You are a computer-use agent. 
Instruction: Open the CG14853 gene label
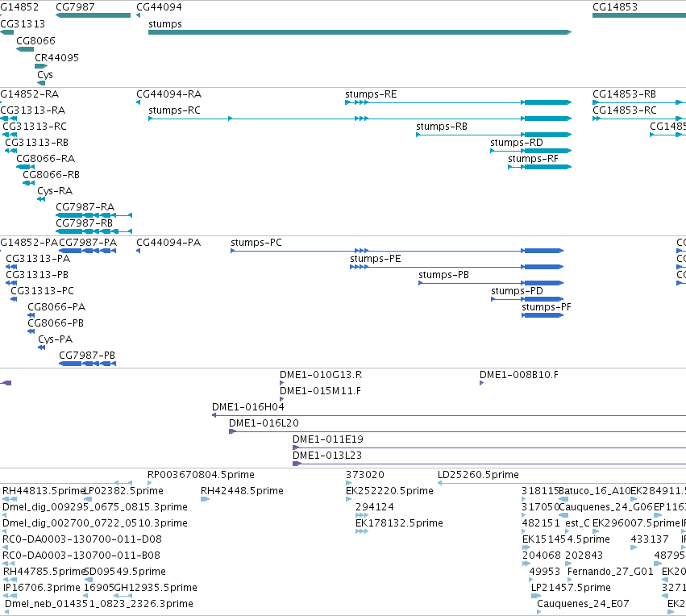coord(615,7)
